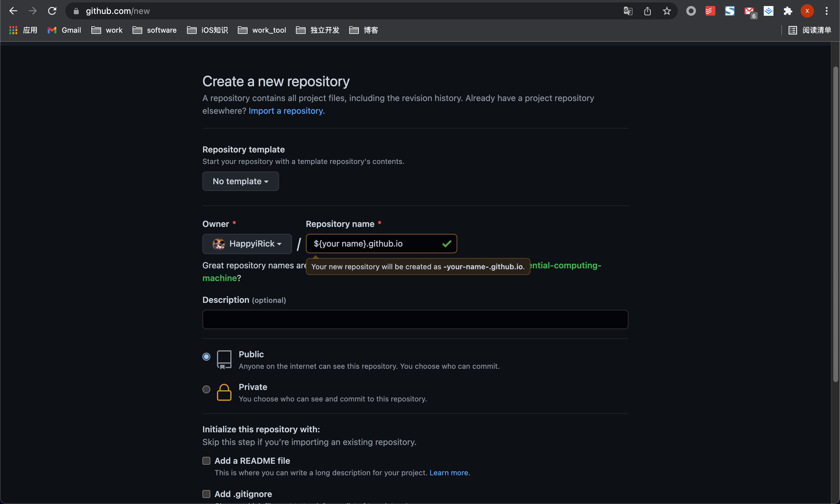This screenshot has height=504, width=840.
Task: Open the Apps grid shortcut 应用
Action: [23, 30]
